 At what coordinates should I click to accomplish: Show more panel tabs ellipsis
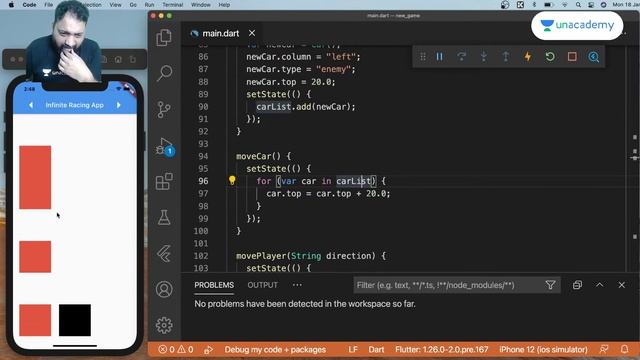pyautogui.click(x=297, y=285)
